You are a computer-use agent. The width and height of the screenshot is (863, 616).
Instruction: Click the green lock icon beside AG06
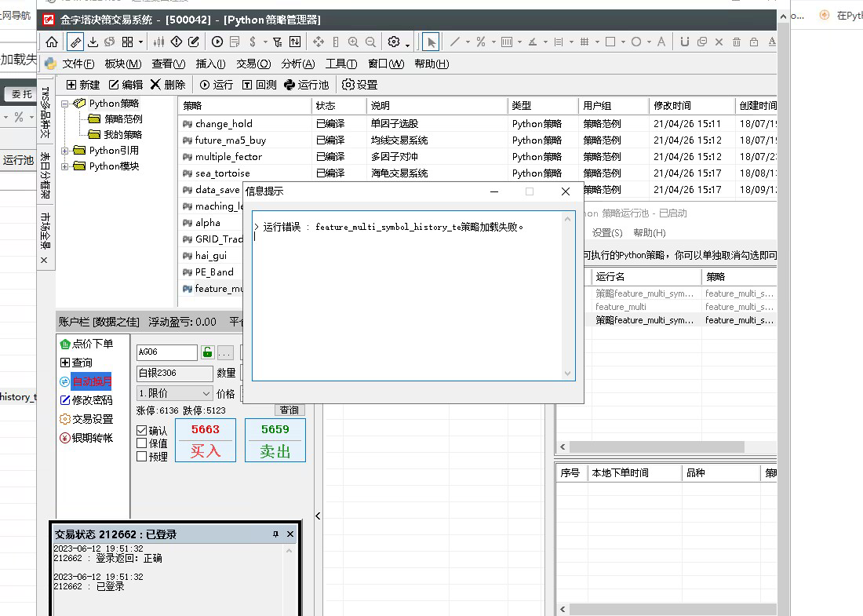click(x=207, y=352)
